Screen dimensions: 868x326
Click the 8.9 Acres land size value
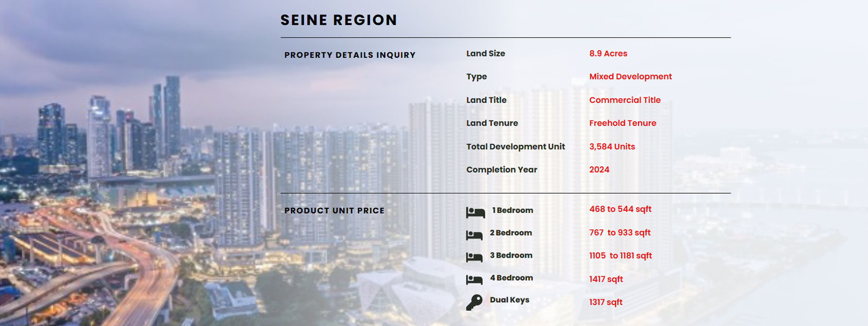pyautogui.click(x=608, y=54)
